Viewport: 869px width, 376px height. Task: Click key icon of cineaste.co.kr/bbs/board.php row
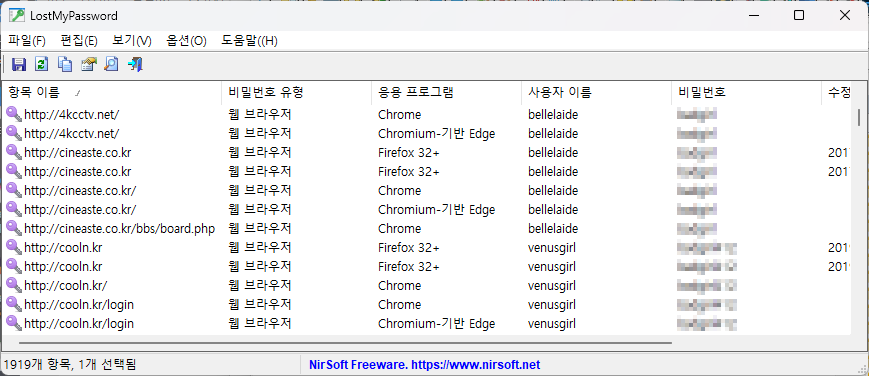pyautogui.click(x=14, y=228)
